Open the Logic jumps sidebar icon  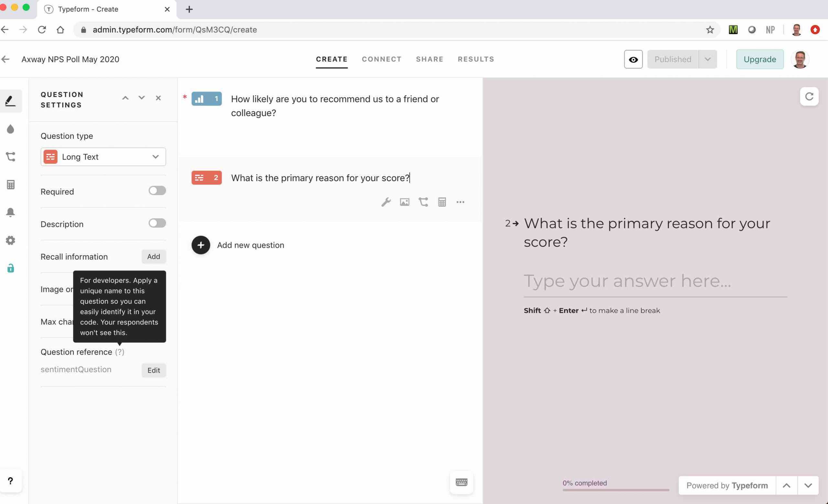(x=10, y=157)
